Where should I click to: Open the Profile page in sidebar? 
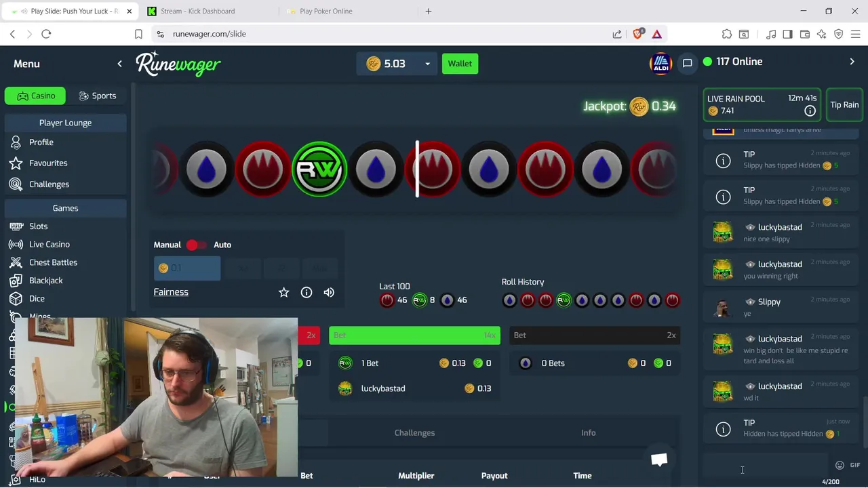(x=41, y=142)
